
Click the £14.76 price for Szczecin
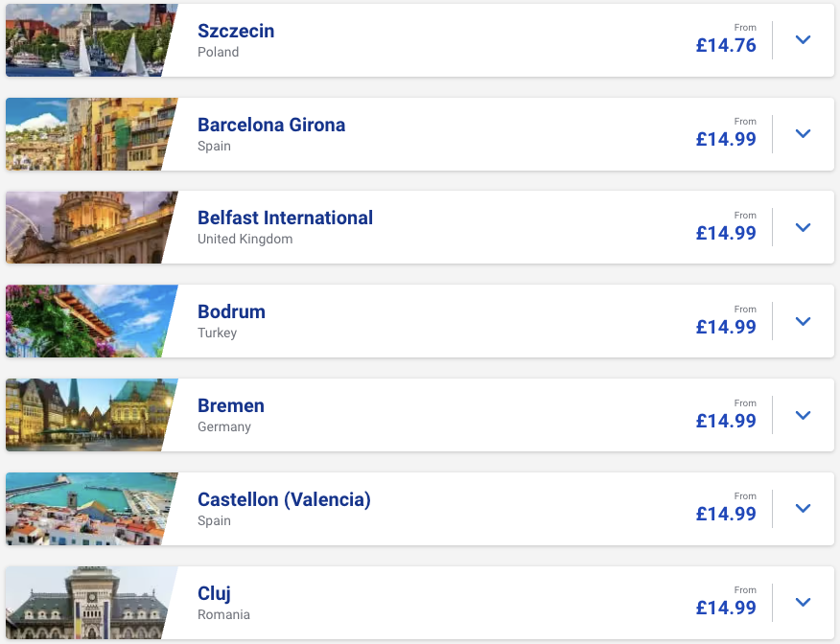point(726,45)
